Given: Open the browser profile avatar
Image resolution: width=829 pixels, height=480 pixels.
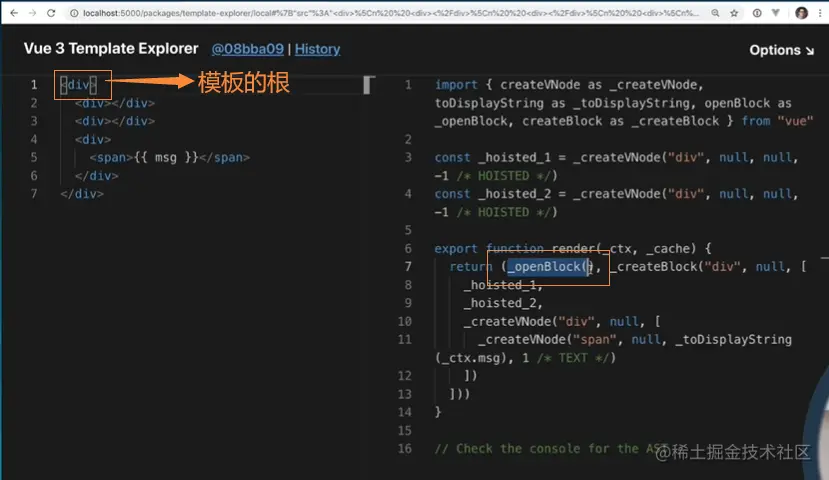Looking at the screenshot, I should (802, 13).
